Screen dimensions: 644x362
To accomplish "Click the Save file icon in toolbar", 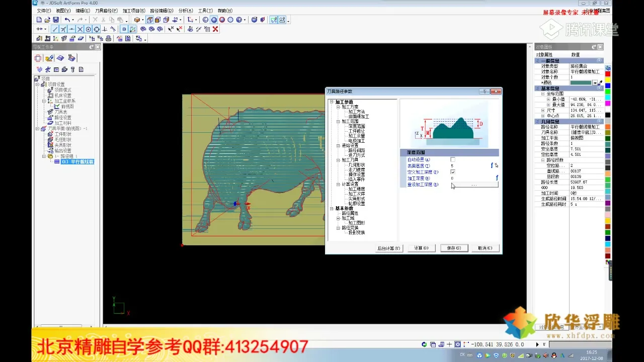I will pos(55,20).
